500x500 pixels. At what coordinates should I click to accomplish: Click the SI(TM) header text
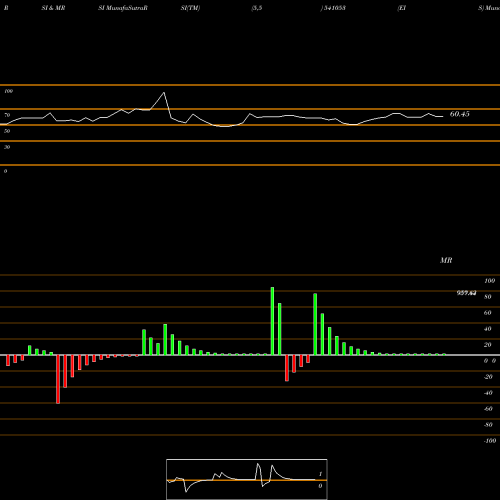190,8
